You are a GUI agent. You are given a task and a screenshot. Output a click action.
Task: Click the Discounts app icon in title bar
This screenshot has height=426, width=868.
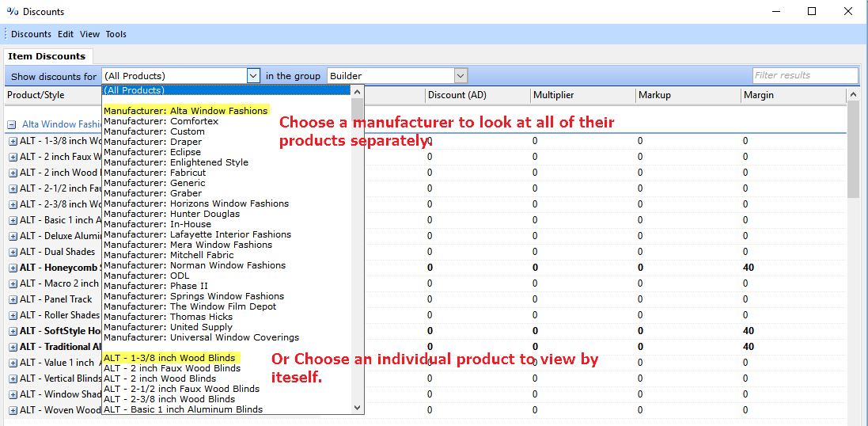[x=13, y=11]
